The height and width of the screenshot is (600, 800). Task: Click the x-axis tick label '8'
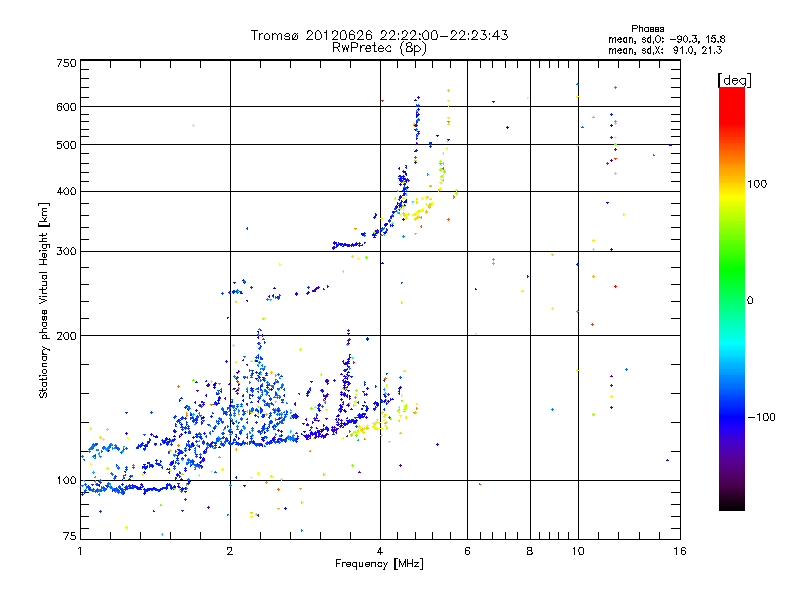pos(530,551)
